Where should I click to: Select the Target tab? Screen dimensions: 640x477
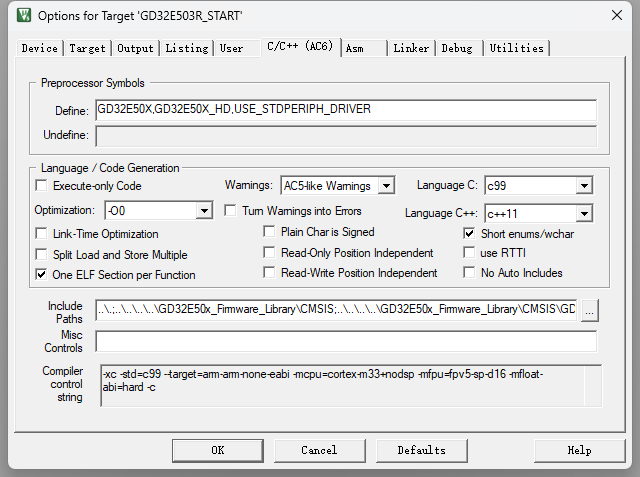click(87, 48)
